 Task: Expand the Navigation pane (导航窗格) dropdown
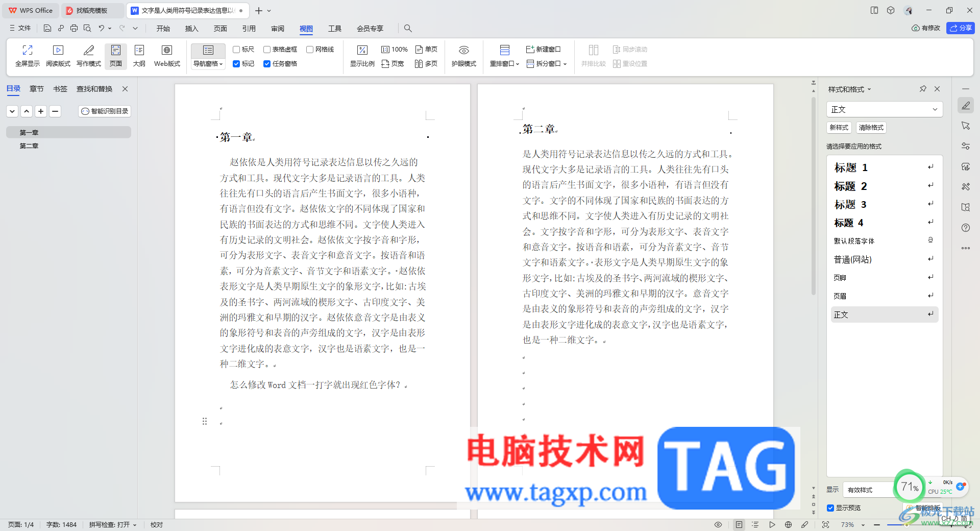click(x=208, y=64)
